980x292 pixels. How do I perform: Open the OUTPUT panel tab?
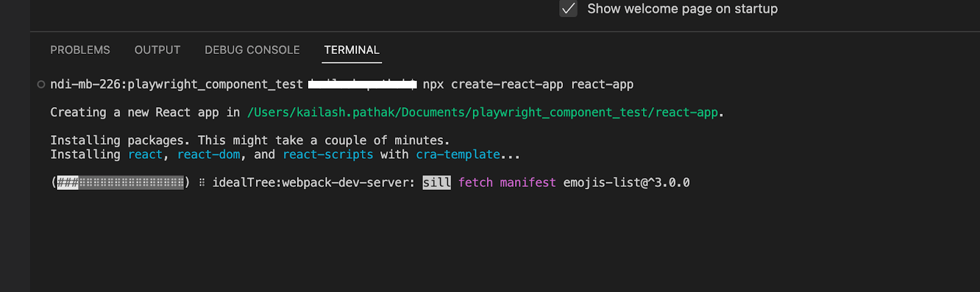click(157, 50)
